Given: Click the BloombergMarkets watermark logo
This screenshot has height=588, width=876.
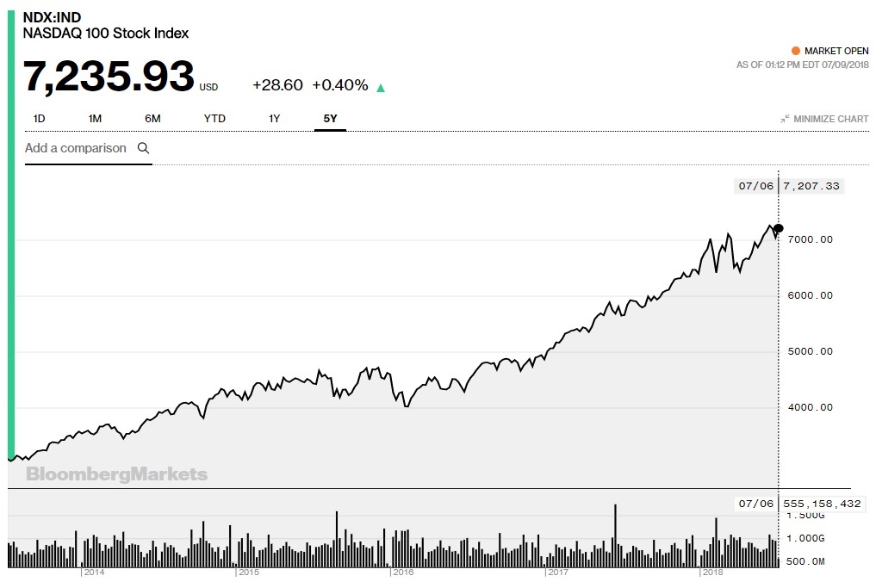Looking at the screenshot, I should [x=116, y=474].
